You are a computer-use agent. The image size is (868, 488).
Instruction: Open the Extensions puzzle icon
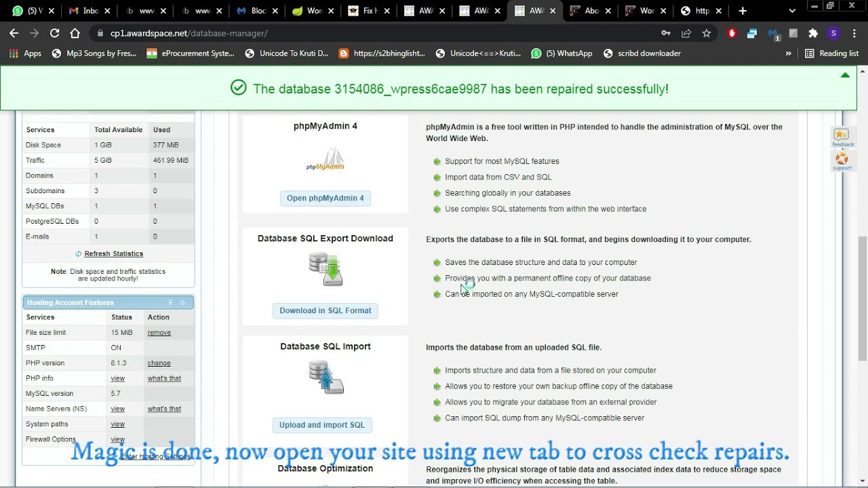tap(813, 33)
